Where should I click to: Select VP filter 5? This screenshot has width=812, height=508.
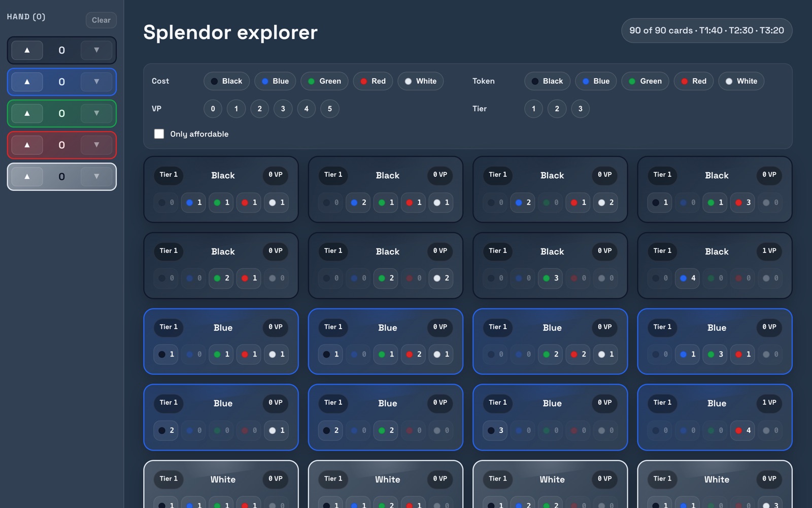click(330, 109)
